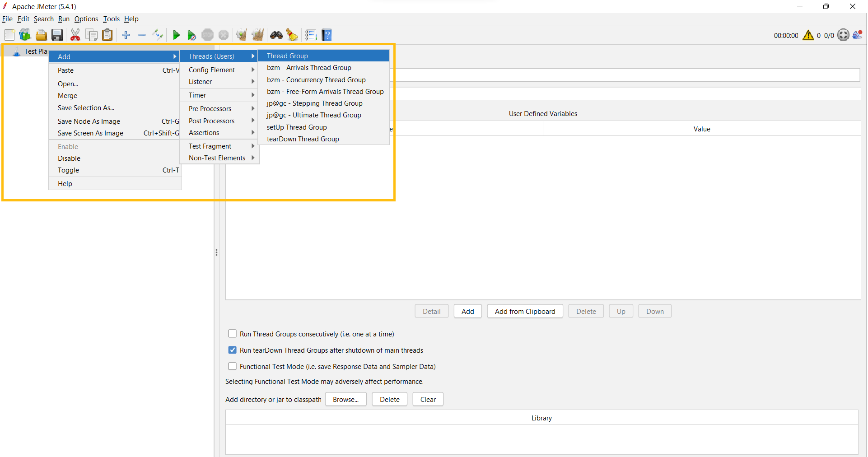Viewport: 868px width, 457px height.
Task: Click the Clear results broom icon
Action: (x=242, y=35)
